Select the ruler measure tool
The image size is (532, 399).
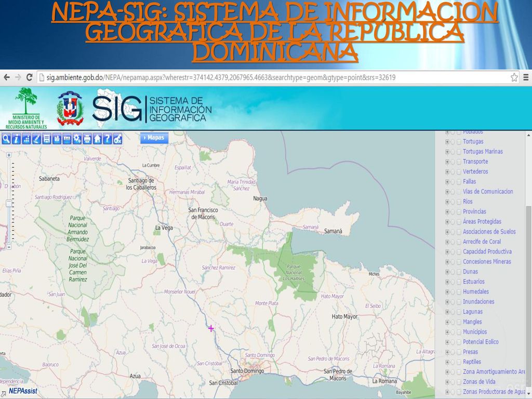click(x=67, y=139)
